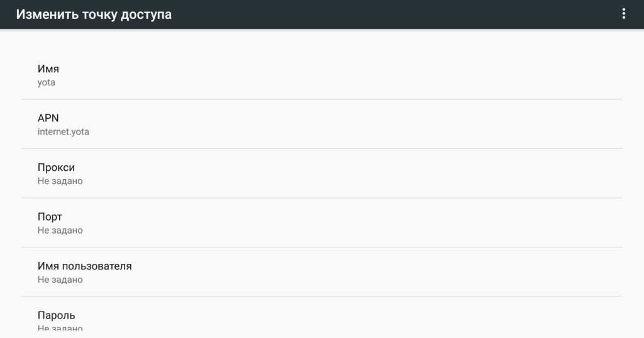Open the Имя setting row
This screenshot has height=338, width=644.
point(48,69)
